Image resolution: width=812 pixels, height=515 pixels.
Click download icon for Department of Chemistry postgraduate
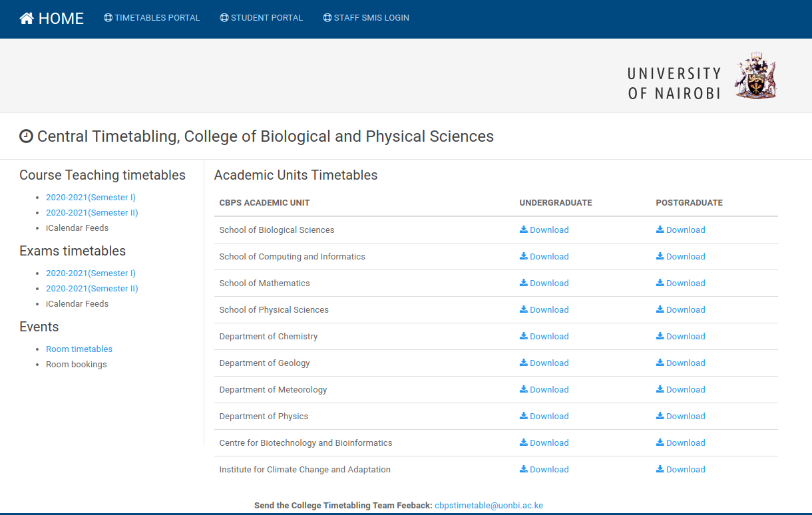pos(660,336)
